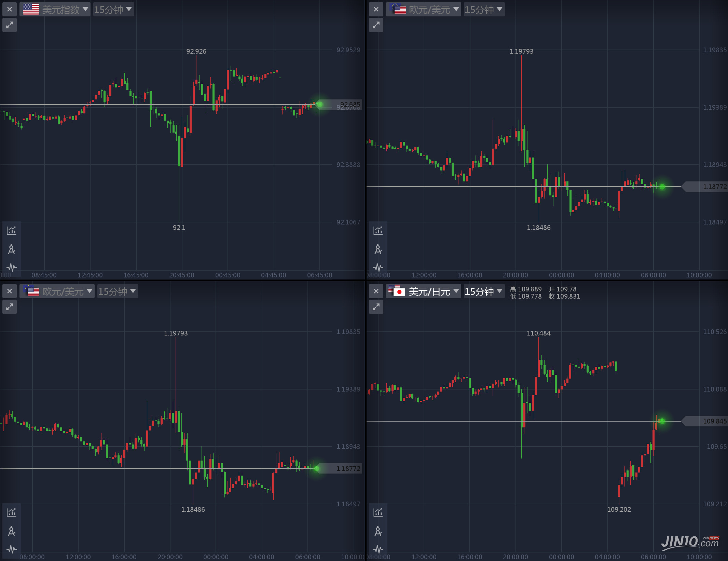The image size is (728, 561).
Task: Click the 低 109.778 value
Action: [526, 296]
